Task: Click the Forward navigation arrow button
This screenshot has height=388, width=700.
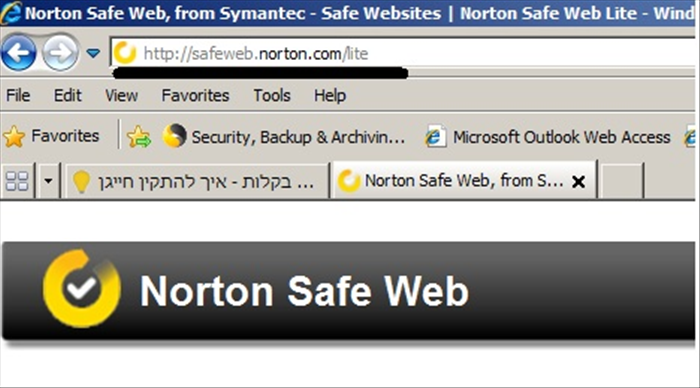Action: pos(60,53)
